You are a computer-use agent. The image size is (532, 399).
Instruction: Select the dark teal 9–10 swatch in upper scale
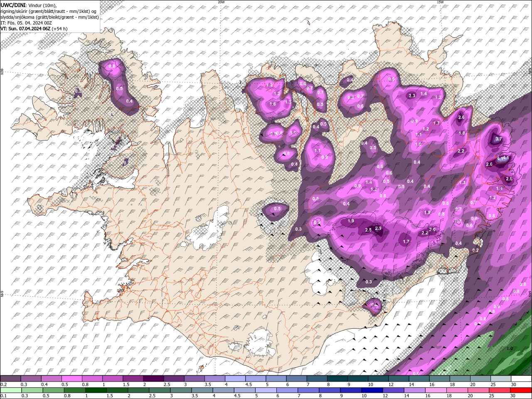coord(358,379)
